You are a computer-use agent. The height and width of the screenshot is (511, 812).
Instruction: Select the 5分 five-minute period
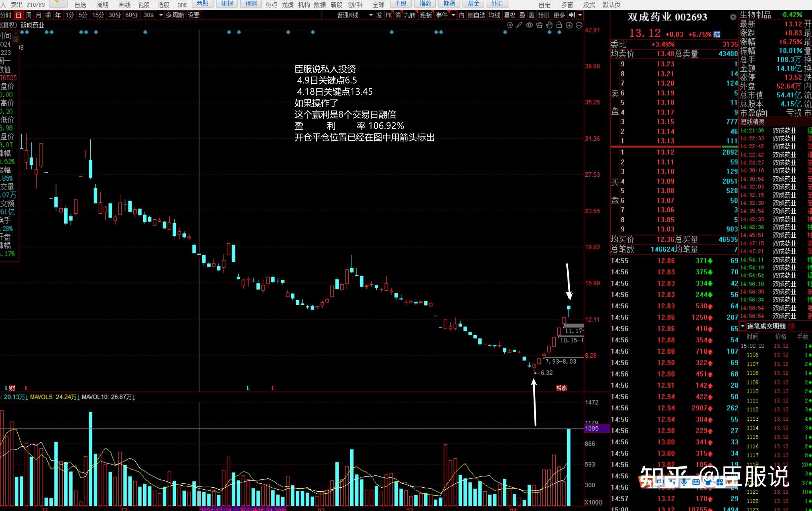[x=83, y=15]
